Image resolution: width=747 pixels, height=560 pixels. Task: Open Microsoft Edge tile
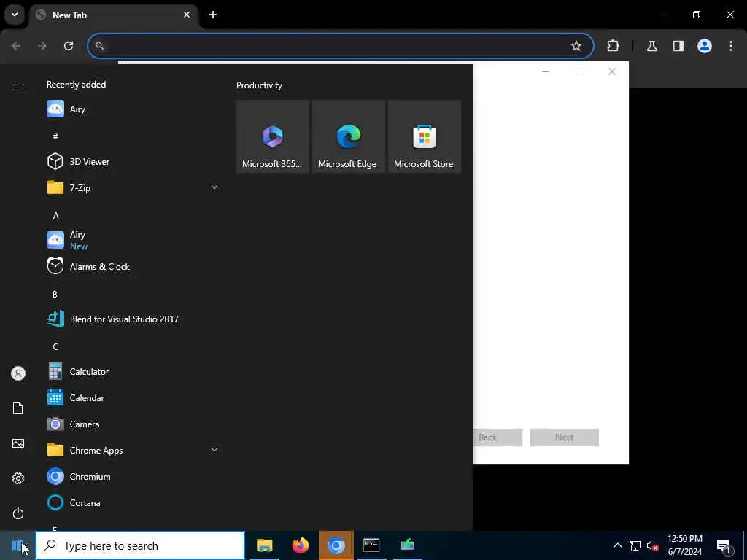[x=348, y=136]
